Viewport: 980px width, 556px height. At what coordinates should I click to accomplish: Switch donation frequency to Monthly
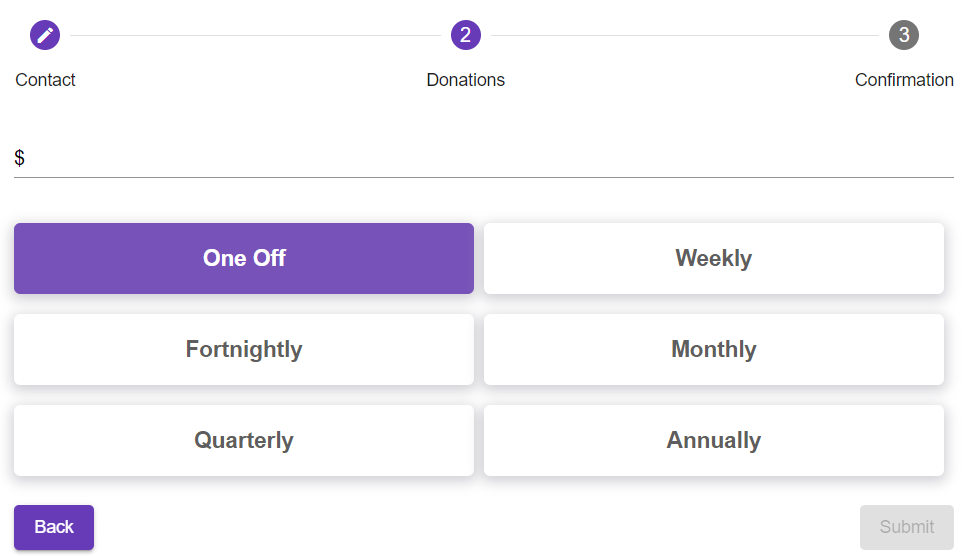[x=714, y=349]
